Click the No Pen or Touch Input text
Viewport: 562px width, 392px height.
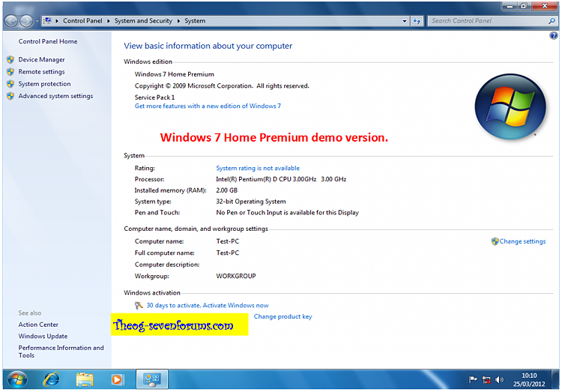click(287, 213)
